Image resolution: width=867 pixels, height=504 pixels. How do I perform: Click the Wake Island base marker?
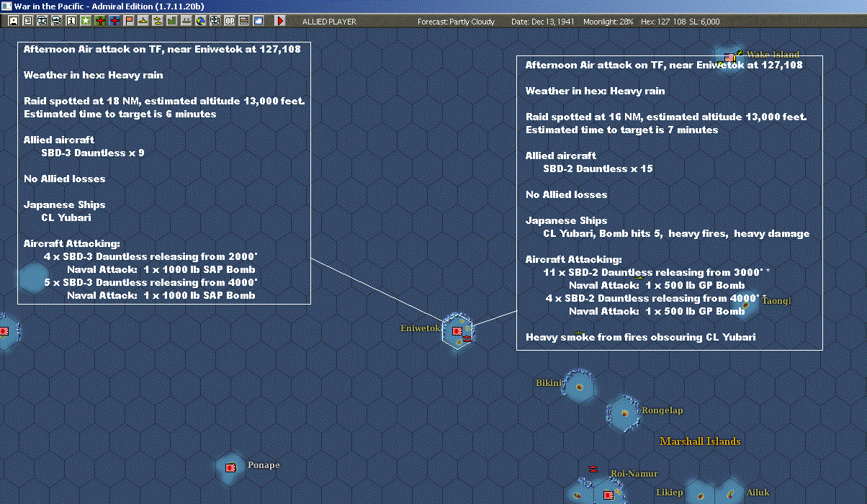point(729,57)
